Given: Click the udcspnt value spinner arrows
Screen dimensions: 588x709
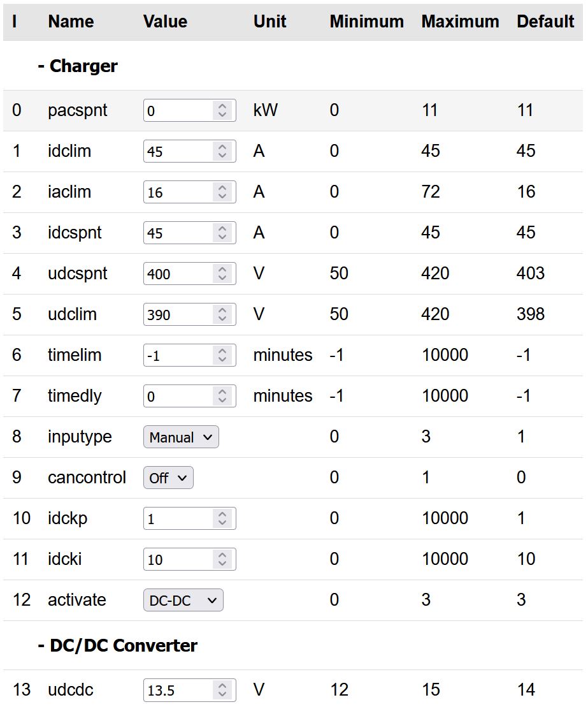Looking at the screenshot, I should tap(222, 274).
